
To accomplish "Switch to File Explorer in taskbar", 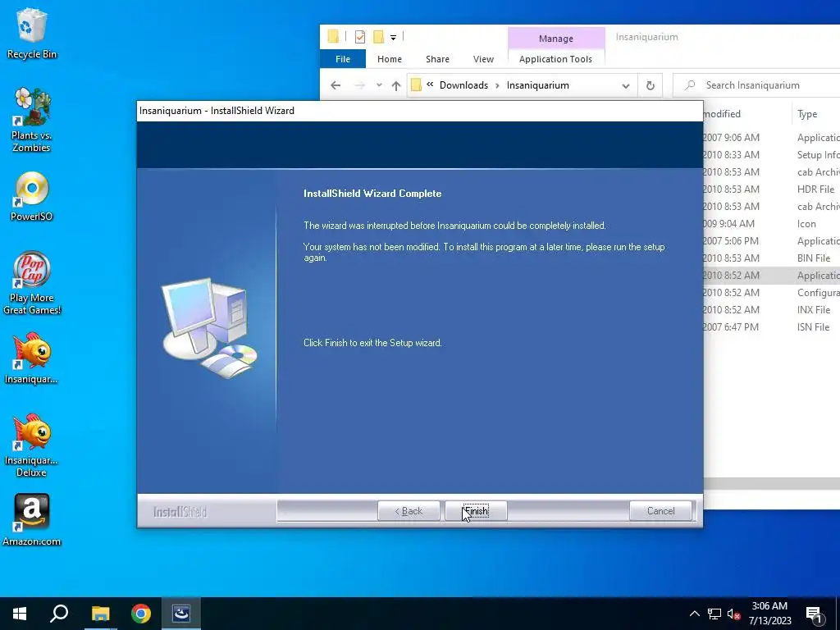I will point(100,614).
